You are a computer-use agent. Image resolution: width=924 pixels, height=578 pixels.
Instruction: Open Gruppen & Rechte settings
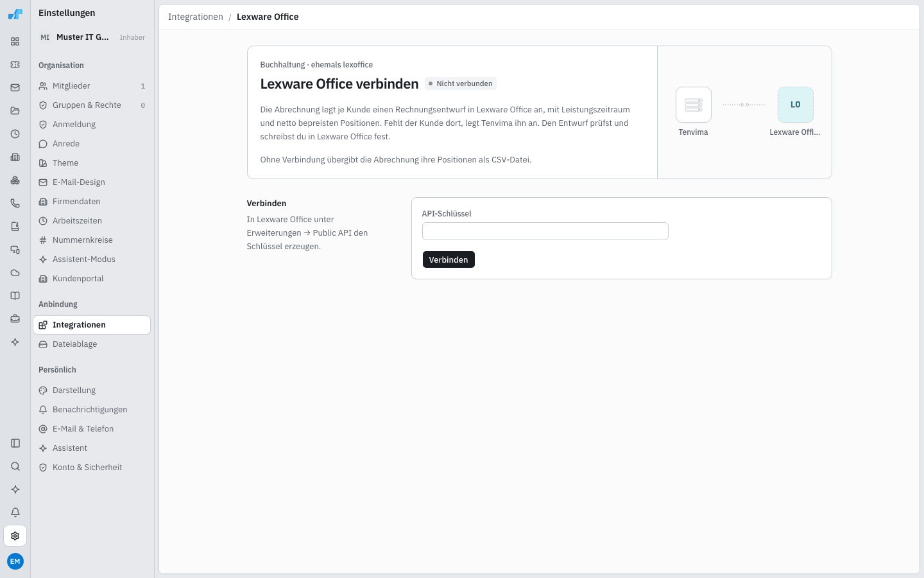pyautogui.click(x=92, y=105)
